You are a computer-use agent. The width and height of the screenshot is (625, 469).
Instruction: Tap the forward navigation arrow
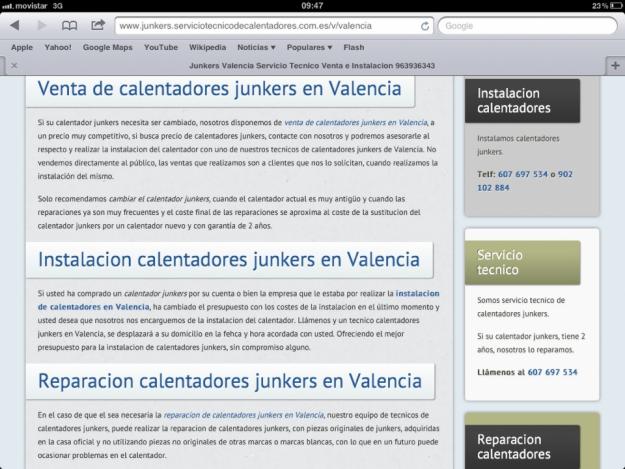click(41, 26)
